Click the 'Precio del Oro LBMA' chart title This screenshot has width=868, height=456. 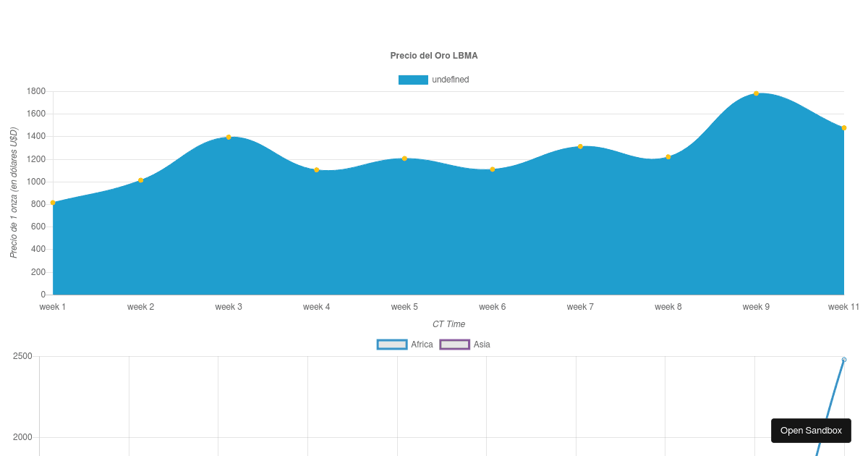[433, 56]
